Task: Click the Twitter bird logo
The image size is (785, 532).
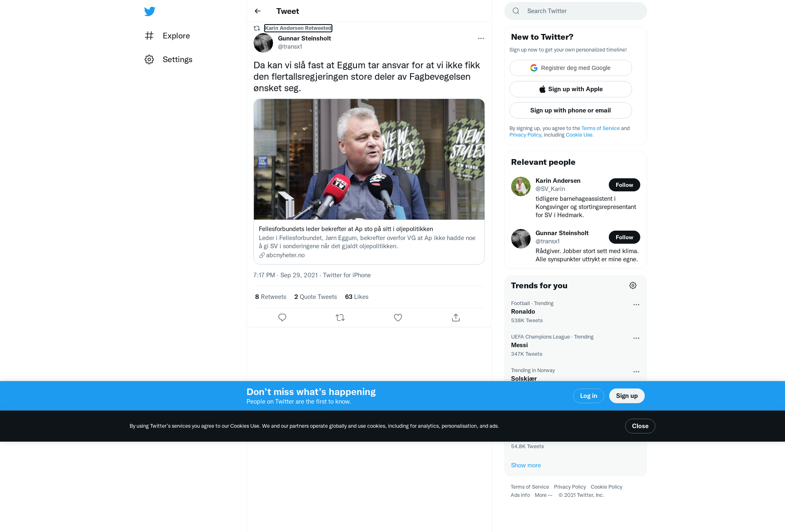Action: 150,11
